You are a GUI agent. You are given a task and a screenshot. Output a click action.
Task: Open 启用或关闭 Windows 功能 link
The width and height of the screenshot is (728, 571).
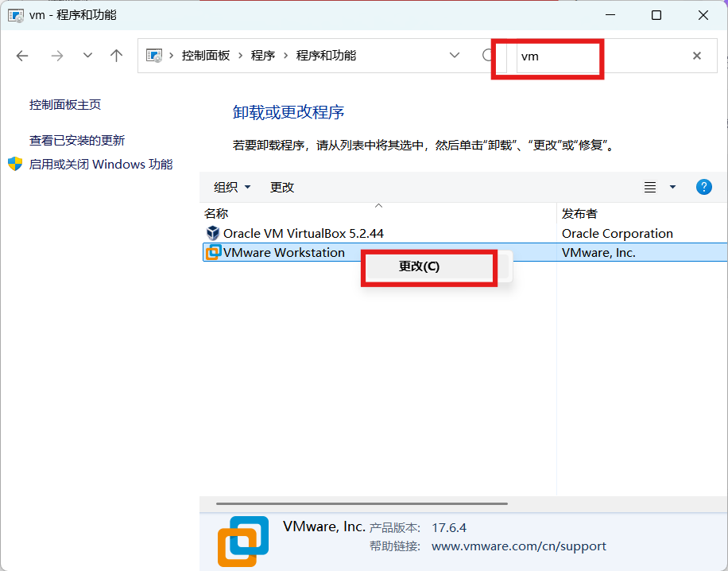click(x=101, y=165)
